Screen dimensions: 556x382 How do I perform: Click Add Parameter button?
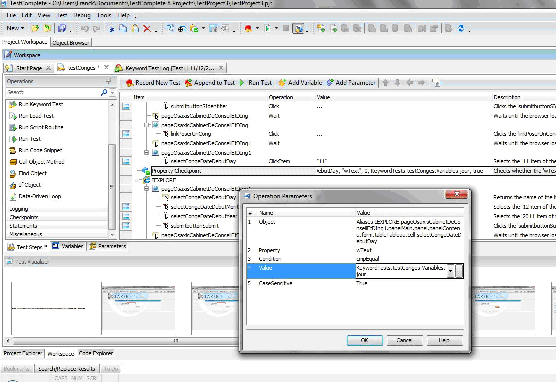click(x=351, y=83)
